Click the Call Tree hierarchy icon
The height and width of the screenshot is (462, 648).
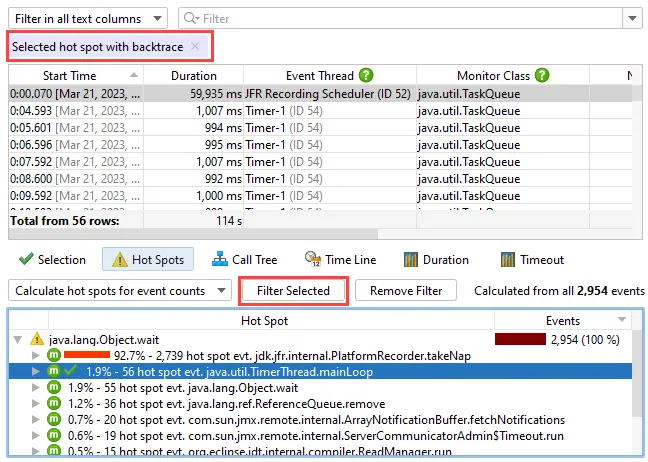click(219, 259)
